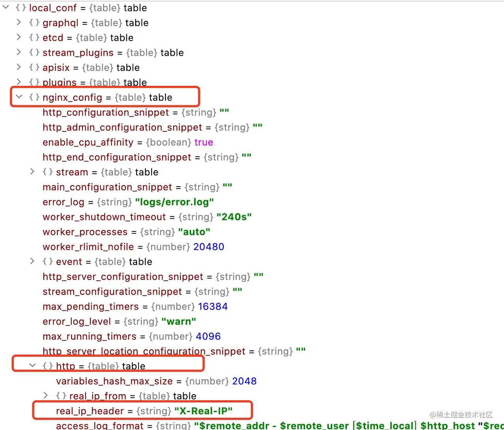Expand the stream table node
Screen dimensions: 504x430
coord(32,172)
